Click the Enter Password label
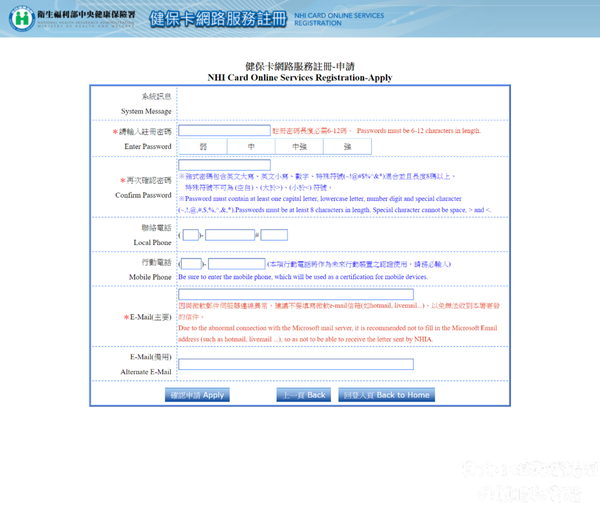The width and height of the screenshot is (600, 510). click(148, 147)
